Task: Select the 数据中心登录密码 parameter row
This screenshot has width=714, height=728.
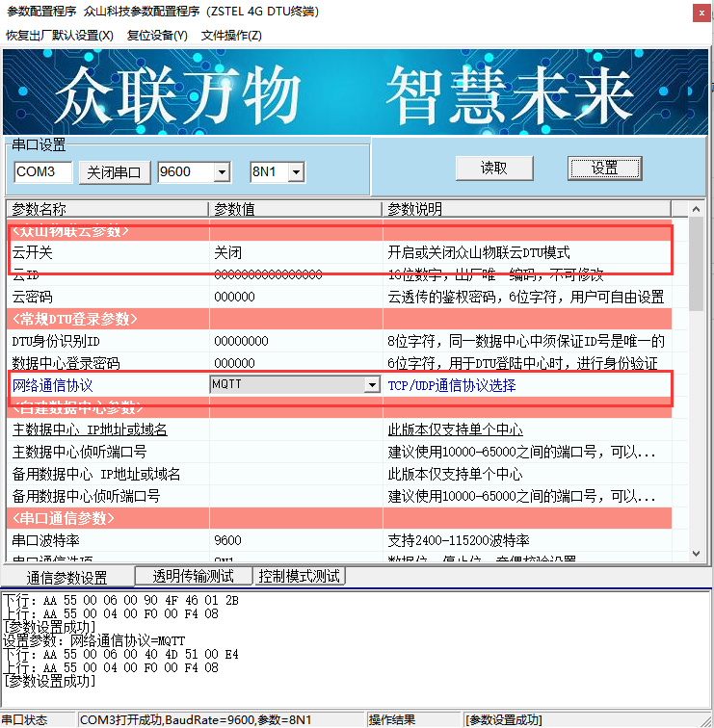Action: pyautogui.click(x=339, y=363)
